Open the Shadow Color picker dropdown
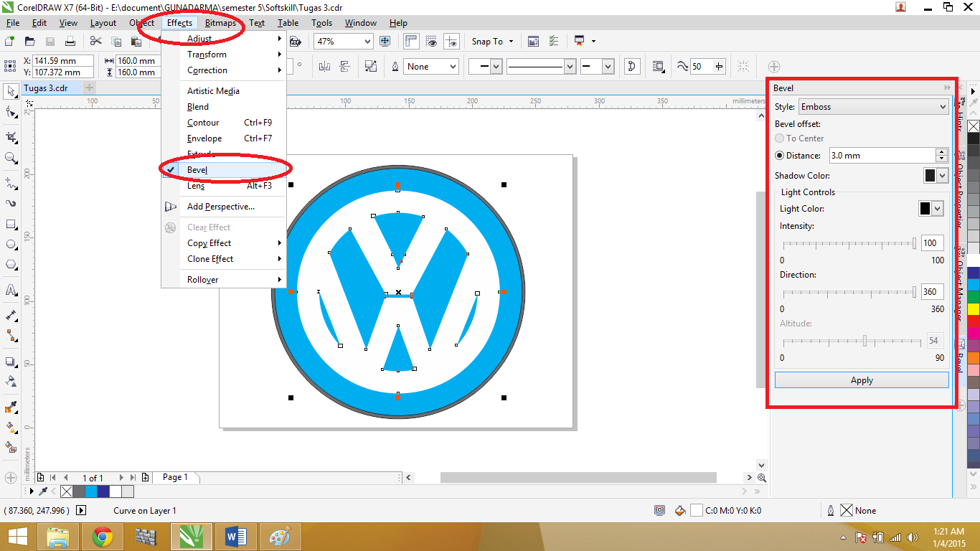 [x=942, y=176]
